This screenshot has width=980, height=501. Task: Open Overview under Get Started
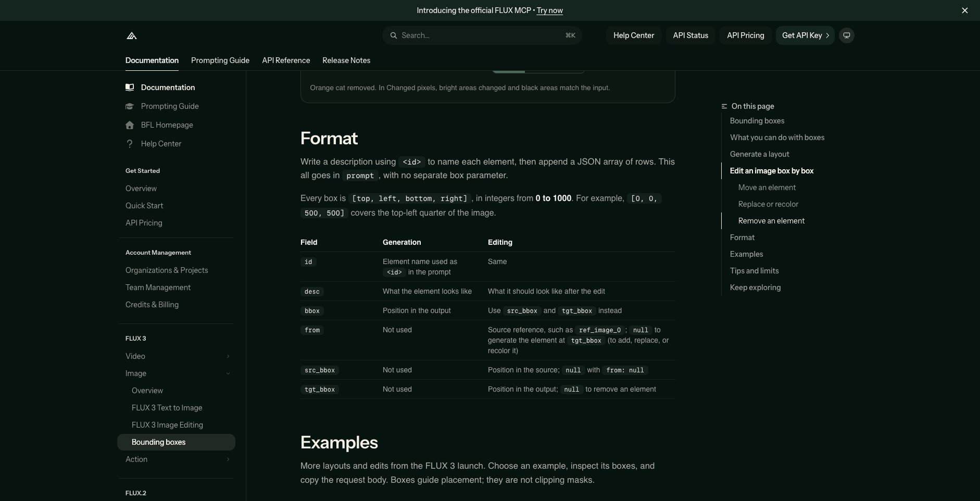[141, 189]
